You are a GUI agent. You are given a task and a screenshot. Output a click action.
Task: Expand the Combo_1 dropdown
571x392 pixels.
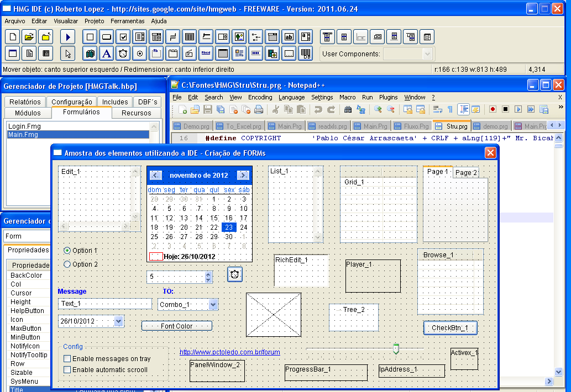(x=213, y=305)
